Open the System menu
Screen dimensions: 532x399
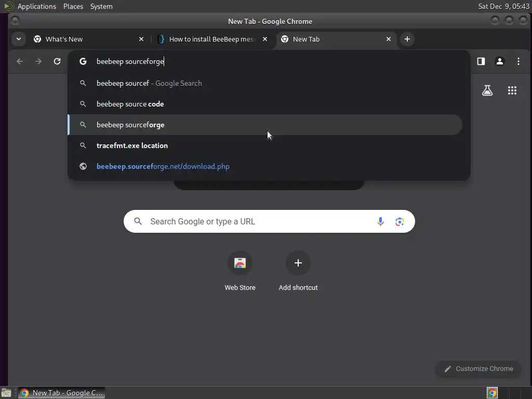pyautogui.click(x=101, y=6)
